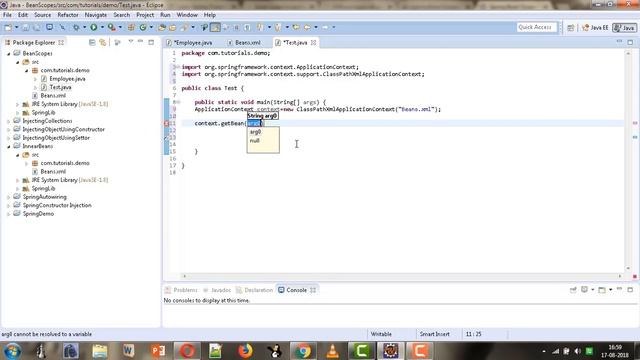This screenshot has height=360, width=640.
Task: Click the Open Perspective icon
Action: (x=571, y=27)
